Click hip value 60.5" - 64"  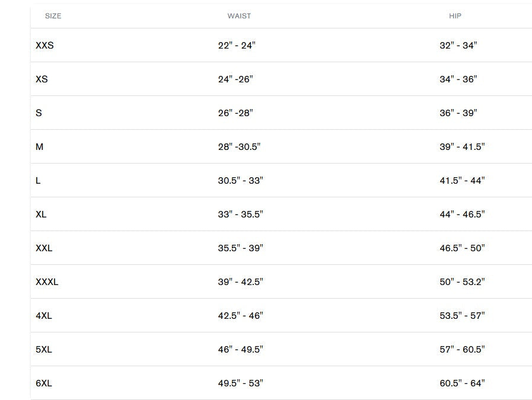pos(462,383)
